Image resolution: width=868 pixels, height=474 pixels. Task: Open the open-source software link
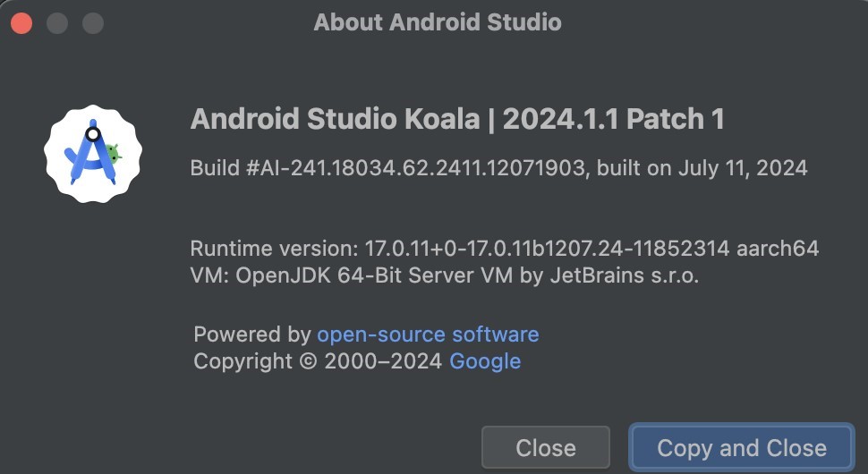pyautogui.click(x=428, y=334)
